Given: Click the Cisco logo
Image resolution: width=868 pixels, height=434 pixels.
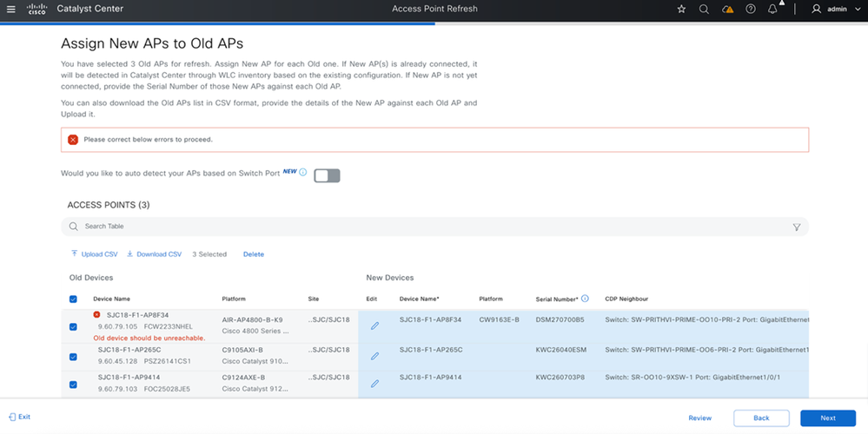Looking at the screenshot, I should coord(37,9).
